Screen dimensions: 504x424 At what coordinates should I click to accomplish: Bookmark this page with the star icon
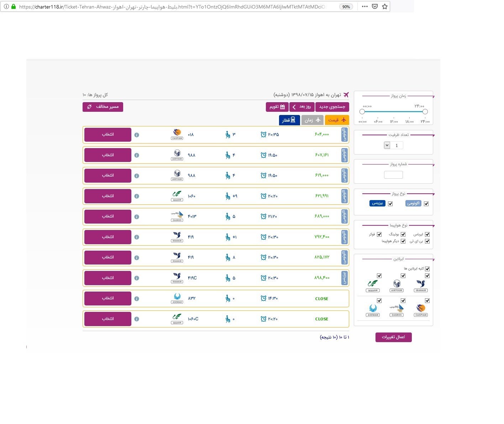coord(385,6)
